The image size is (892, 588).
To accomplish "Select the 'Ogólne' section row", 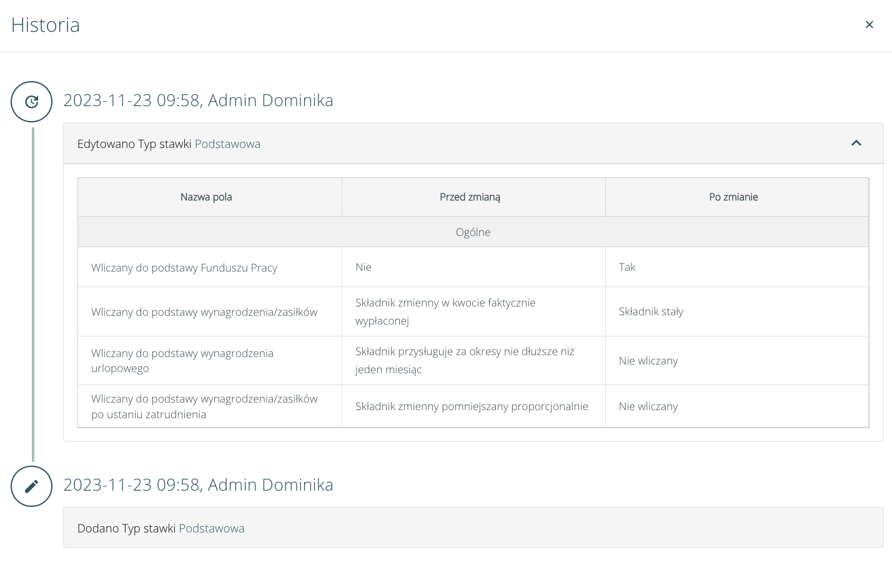I will click(473, 232).
